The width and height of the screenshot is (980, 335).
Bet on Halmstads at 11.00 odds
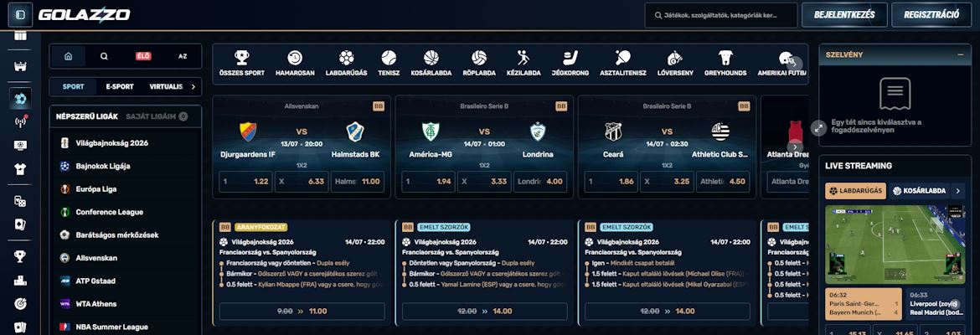pos(357,181)
